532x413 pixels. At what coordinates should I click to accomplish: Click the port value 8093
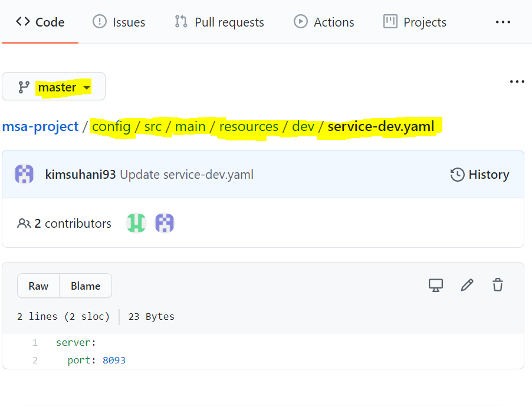[x=114, y=360]
